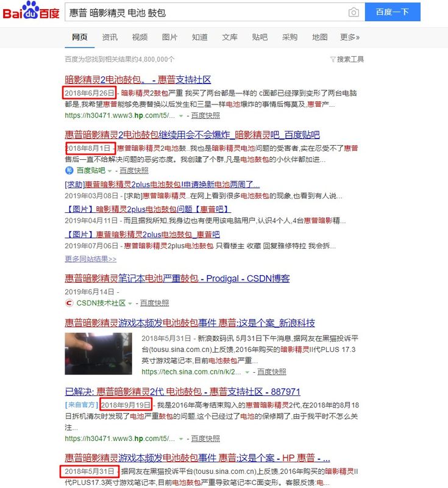448x488 pixels.
Task: Open the CSDN博客 result about 电池严重鼓包
Action: (177, 278)
